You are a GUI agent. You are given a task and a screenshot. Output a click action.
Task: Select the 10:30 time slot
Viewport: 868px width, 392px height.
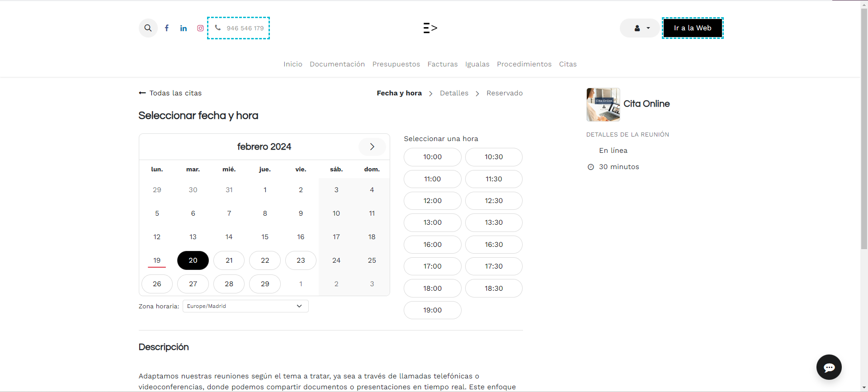(494, 157)
